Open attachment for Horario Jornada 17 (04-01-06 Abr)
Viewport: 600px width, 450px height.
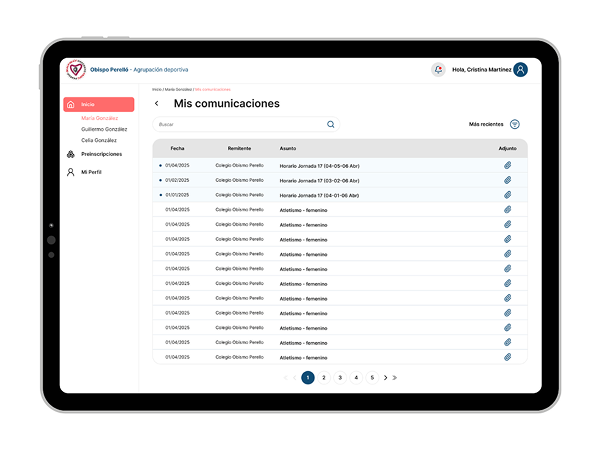pos(507,195)
